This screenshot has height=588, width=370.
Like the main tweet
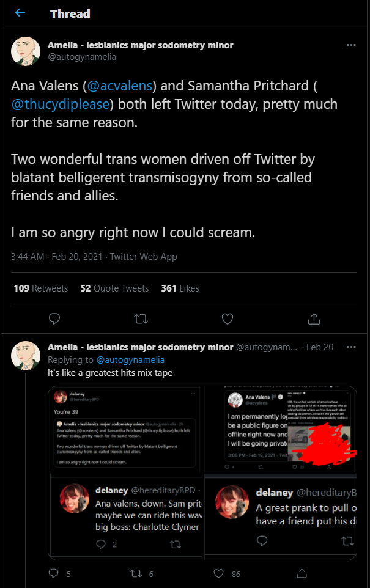[228, 318]
